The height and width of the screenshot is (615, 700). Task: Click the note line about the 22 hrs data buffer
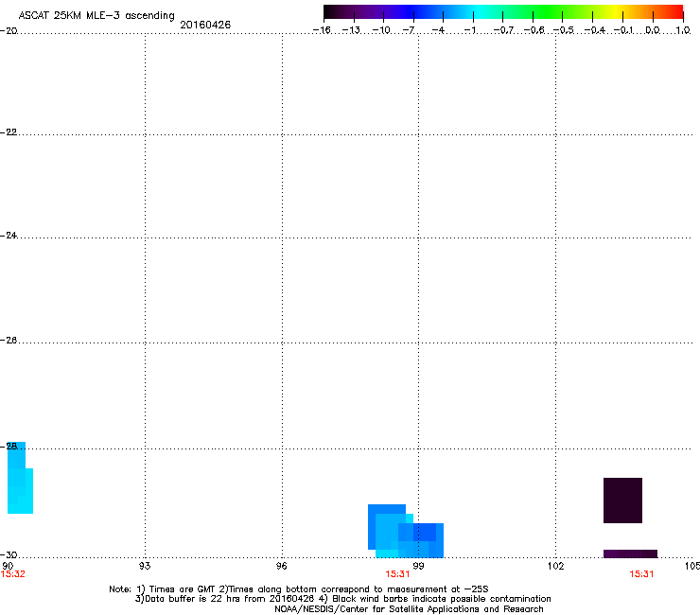click(342, 599)
